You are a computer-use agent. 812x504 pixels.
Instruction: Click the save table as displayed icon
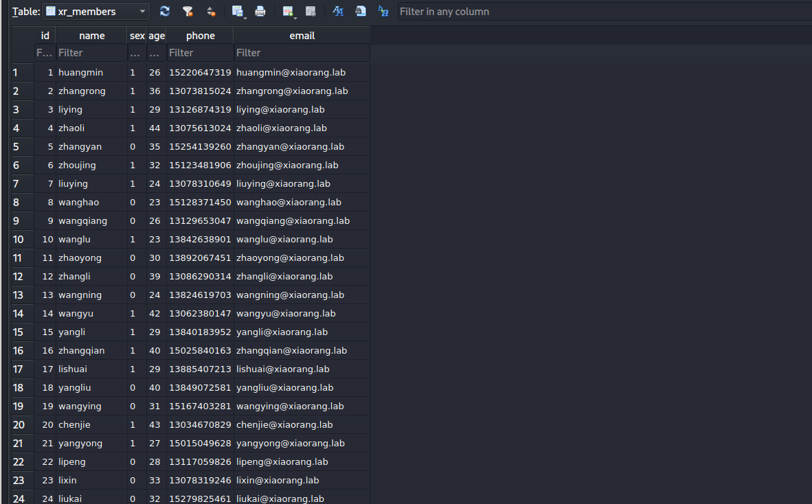point(238,11)
